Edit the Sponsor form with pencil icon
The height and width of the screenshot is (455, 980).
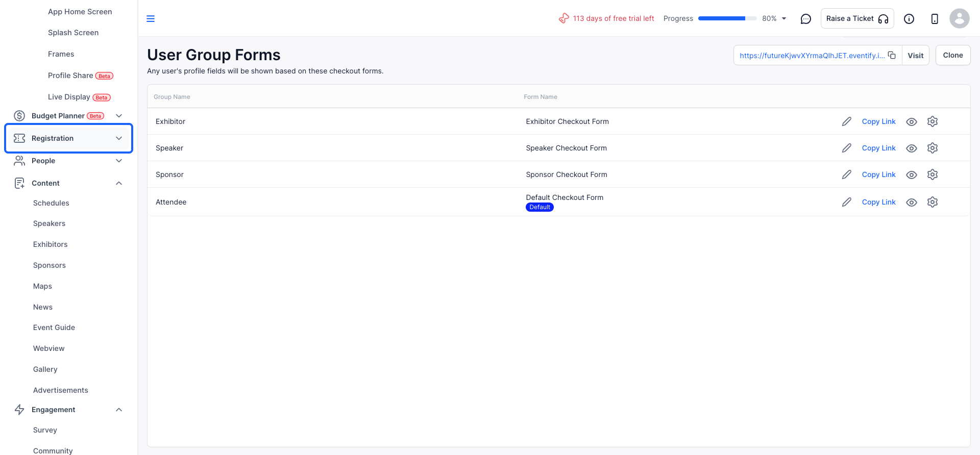coord(847,174)
